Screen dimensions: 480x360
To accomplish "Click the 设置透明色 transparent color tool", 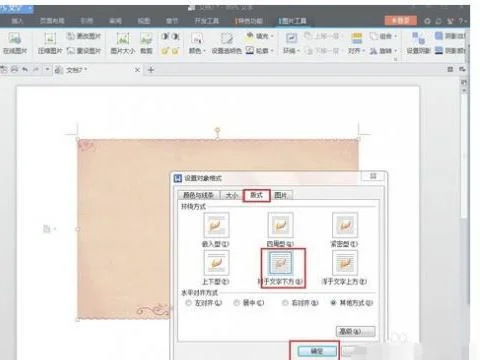I will point(227,43).
